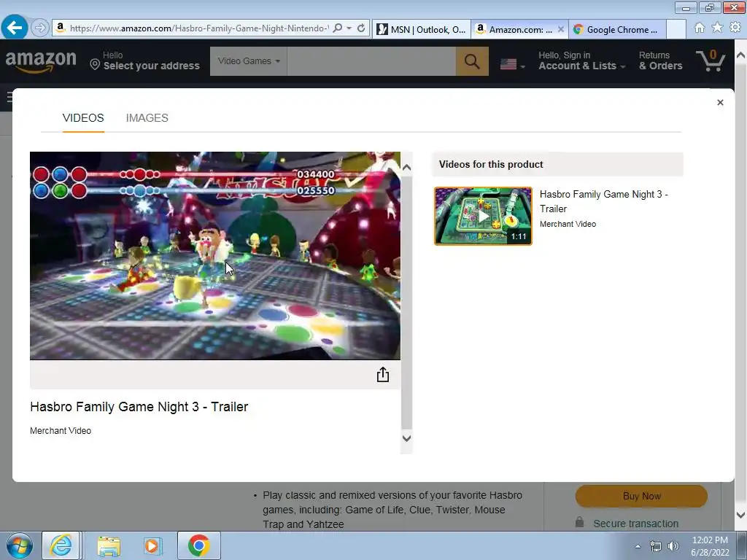This screenshot has height=560, width=747.
Task: Click the Secure transaction link
Action: [x=635, y=524]
